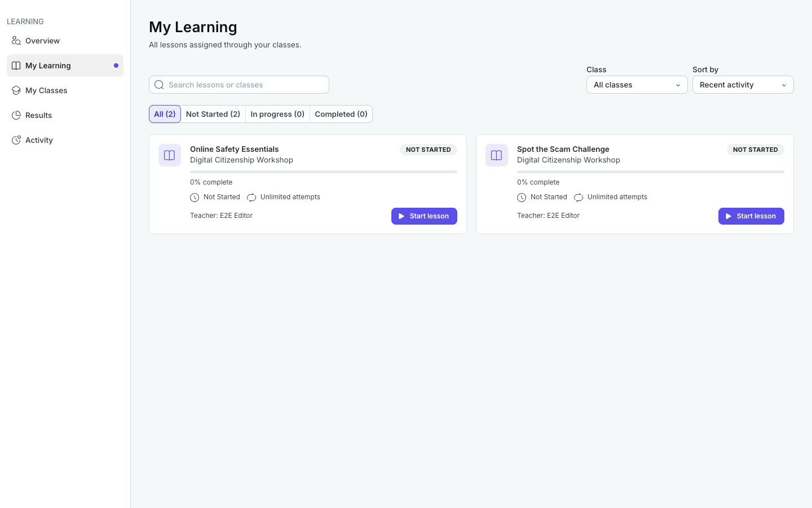
Task: Click clock icon on Online Safety Essentials card
Action: 195,198
